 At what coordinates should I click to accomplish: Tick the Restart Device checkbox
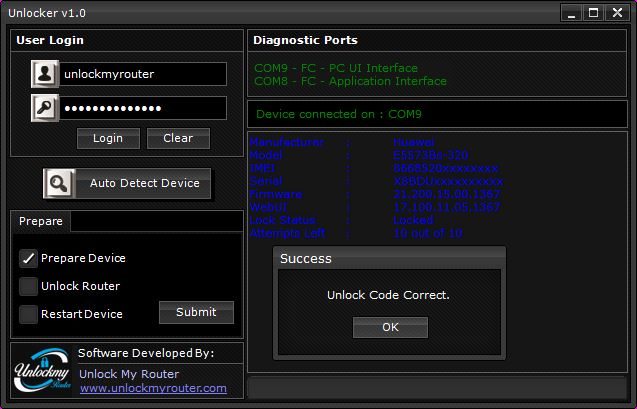(x=28, y=314)
